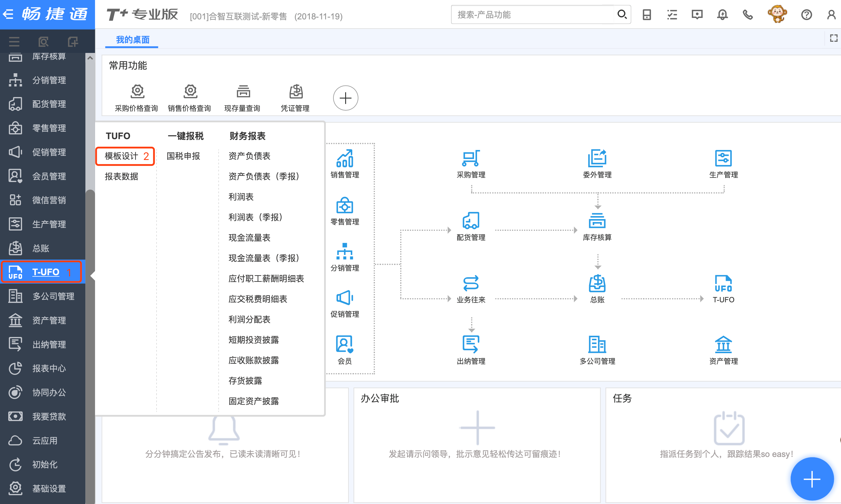This screenshot has width=841, height=504.
Task: Open notification bell icon in header
Action: click(x=722, y=15)
